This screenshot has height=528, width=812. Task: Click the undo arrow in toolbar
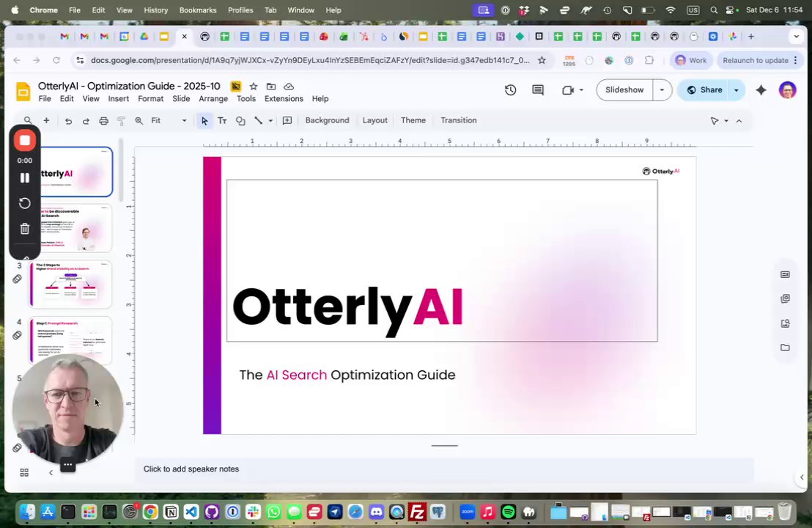click(68, 121)
